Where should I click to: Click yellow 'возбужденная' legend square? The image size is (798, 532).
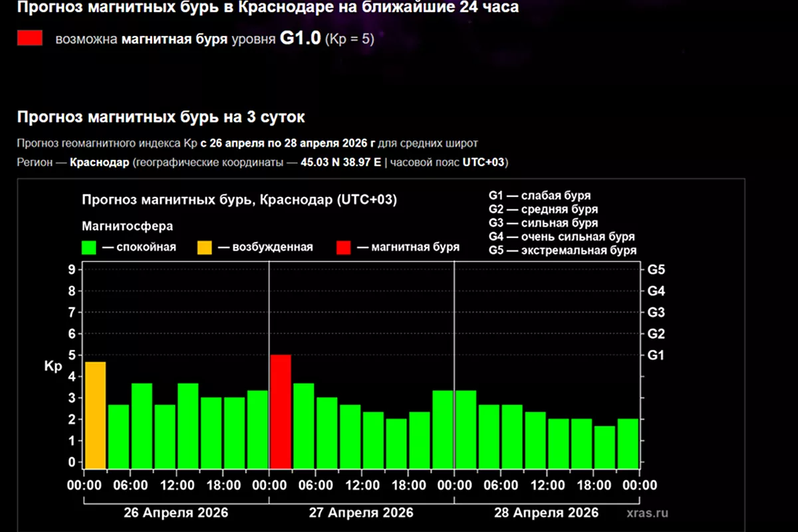click(x=204, y=247)
